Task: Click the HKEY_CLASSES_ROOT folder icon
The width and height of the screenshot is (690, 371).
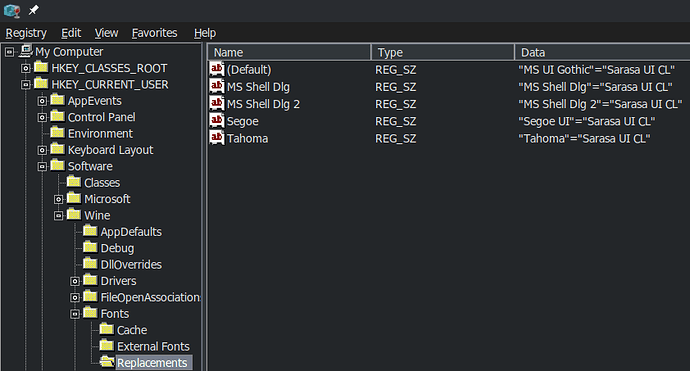Action: pyautogui.click(x=41, y=67)
